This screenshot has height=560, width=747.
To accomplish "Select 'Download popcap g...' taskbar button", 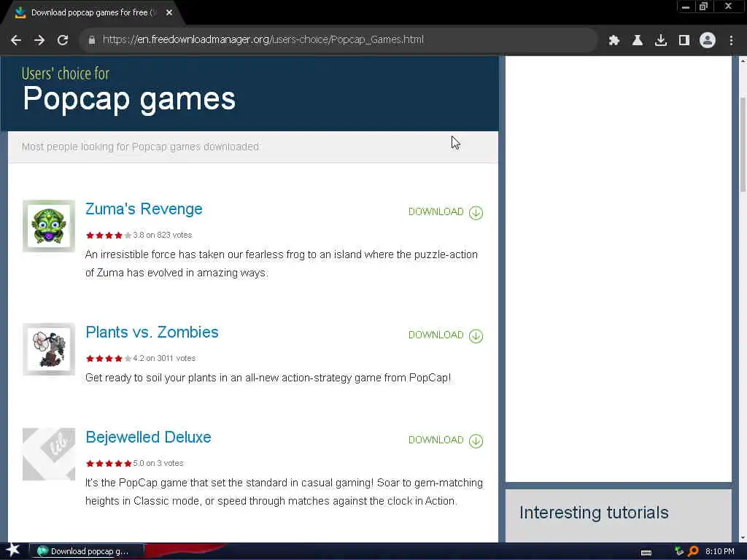I will (87, 551).
